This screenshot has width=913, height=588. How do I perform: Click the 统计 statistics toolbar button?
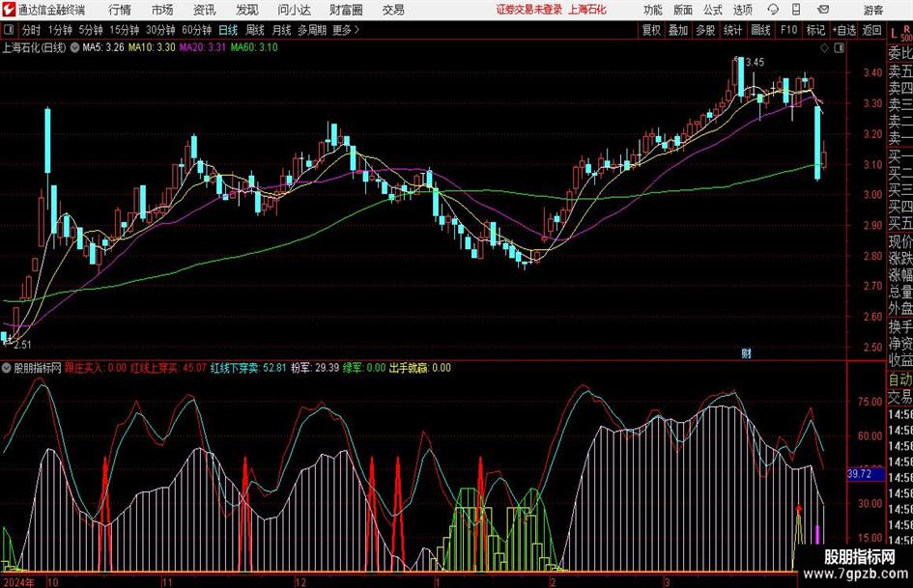(732, 30)
